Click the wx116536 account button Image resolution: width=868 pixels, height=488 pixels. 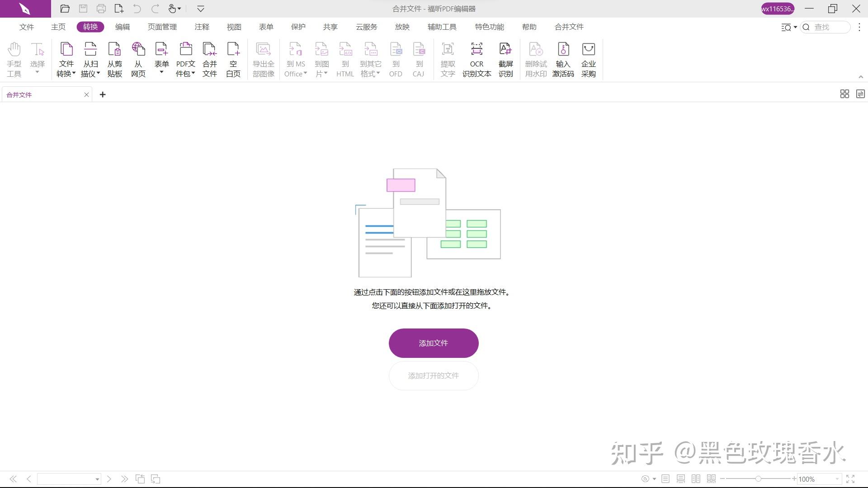click(777, 9)
